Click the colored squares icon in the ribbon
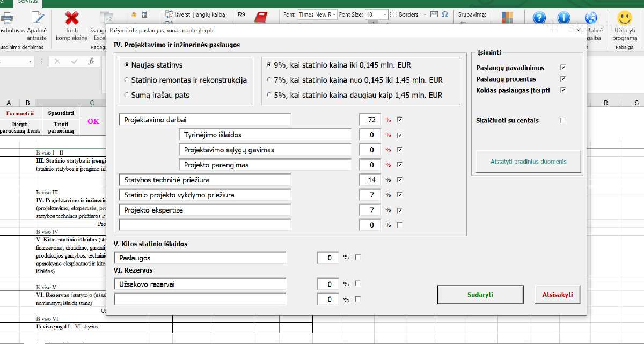This screenshot has width=644, height=344. (x=507, y=17)
